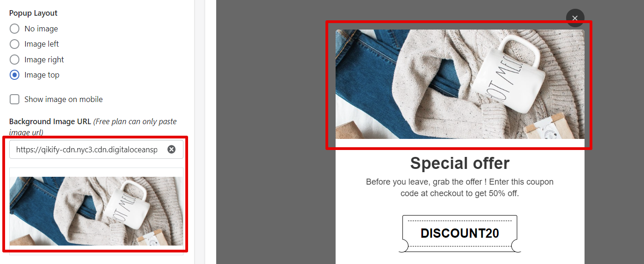Click the "Free plan can only paste" note
Viewport: 644px width, 264px height.
pyautogui.click(x=135, y=122)
